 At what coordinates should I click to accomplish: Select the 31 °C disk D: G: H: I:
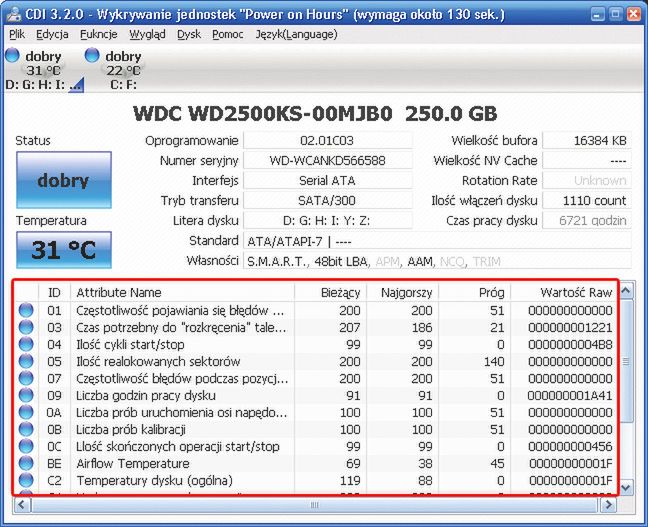tap(43, 69)
